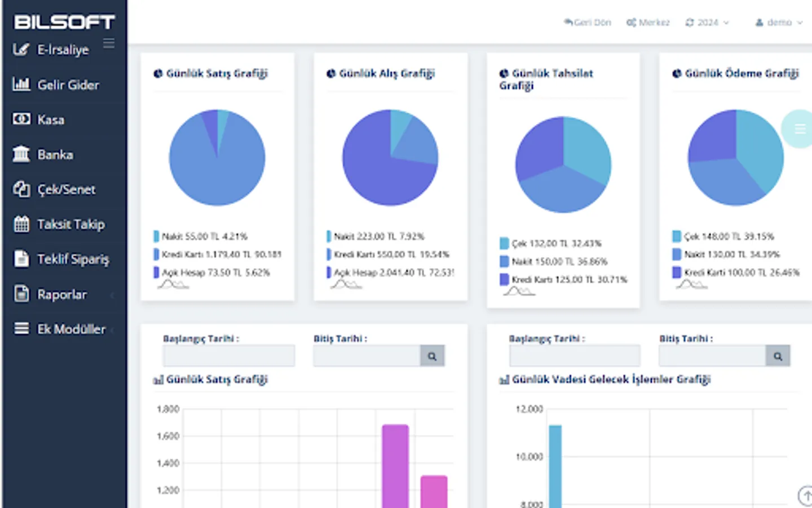Click Başlangıç Tarihi field for Vadesi Gelecek chart

575,356
